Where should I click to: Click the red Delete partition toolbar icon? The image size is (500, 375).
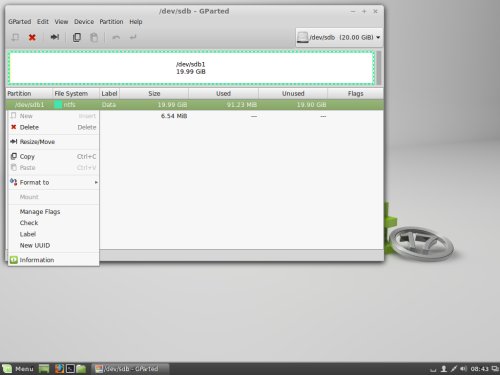pos(32,37)
